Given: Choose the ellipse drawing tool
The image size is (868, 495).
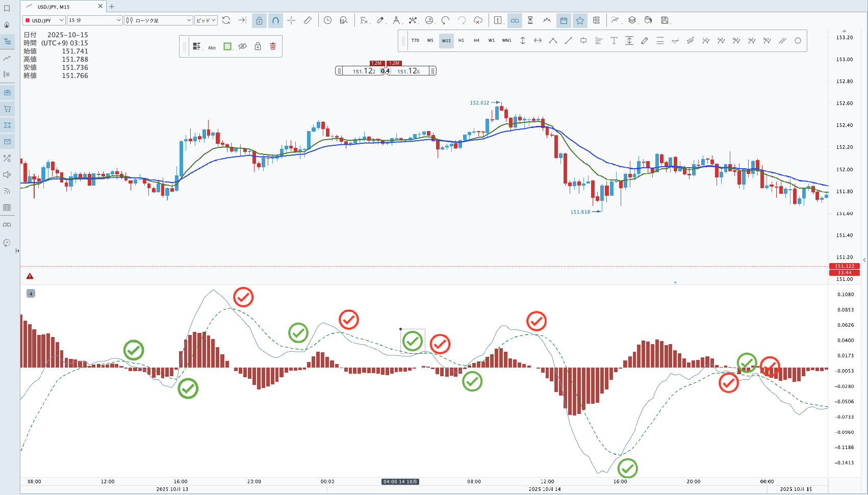Looking at the screenshot, I should (798, 41).
